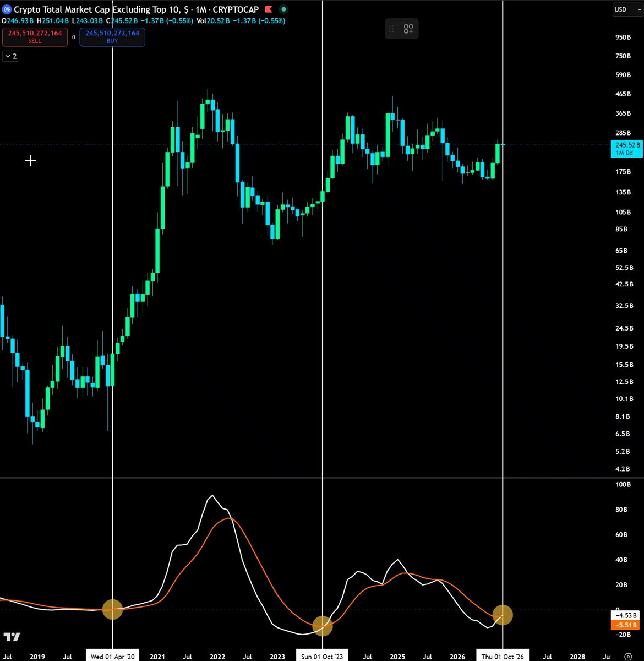Click the low value 243.03 B
This screenshot has width=644, height=661.
tap(90, 21)
